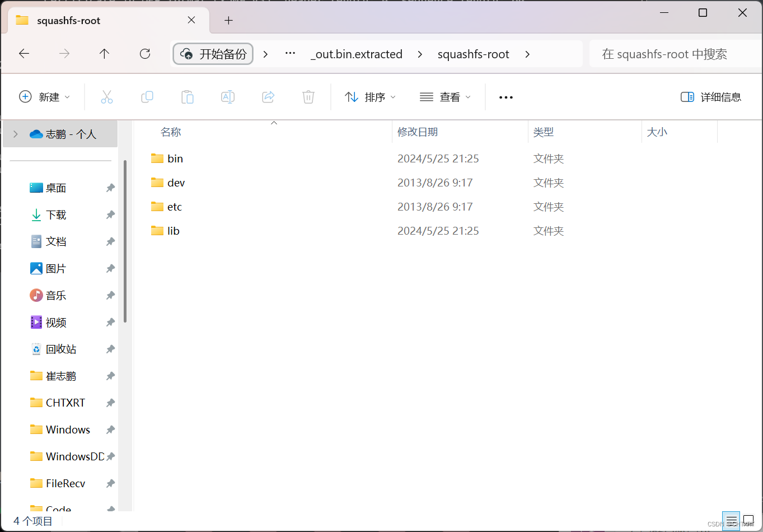This screenshot has height=532, width=763.
Task: Select the bin folder
Action: click(x=175, y=159)
